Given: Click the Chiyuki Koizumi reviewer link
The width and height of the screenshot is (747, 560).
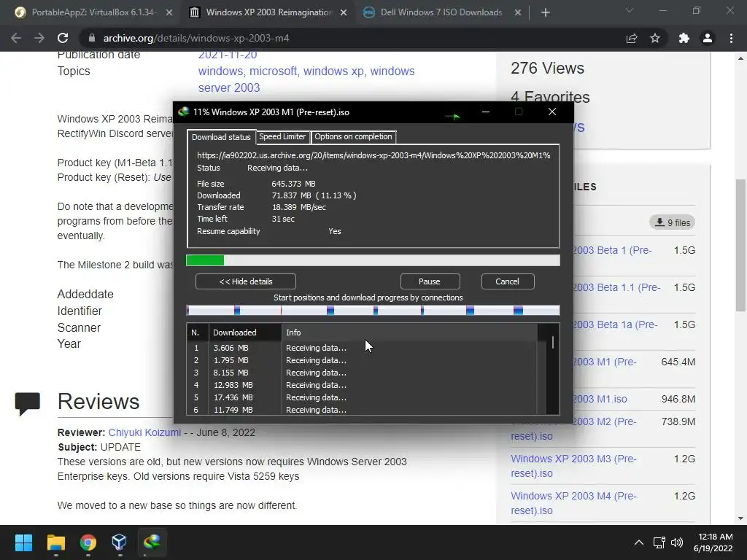Looking at the screenshot, I should (x=144, y=432).
